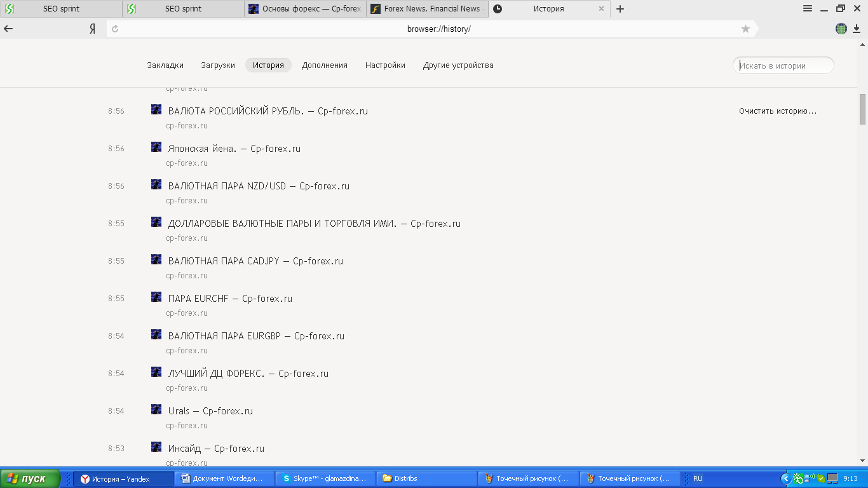Click the green hand cursor tray icon
This screenshot has height=488, width=868.
click(x=798, y=478)
